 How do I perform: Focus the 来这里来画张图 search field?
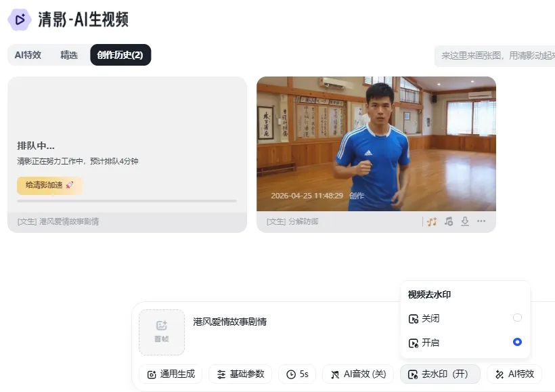point(495,56)
